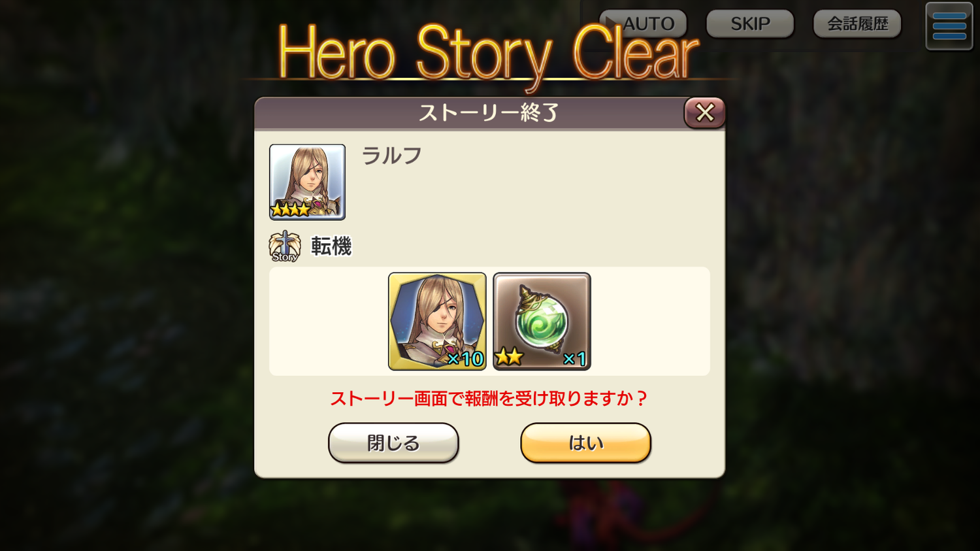Image resolution: width=980 pixels, height=551 pixels.
Task: Tap the ラルフ character portrait
Action: coord(307,182)
